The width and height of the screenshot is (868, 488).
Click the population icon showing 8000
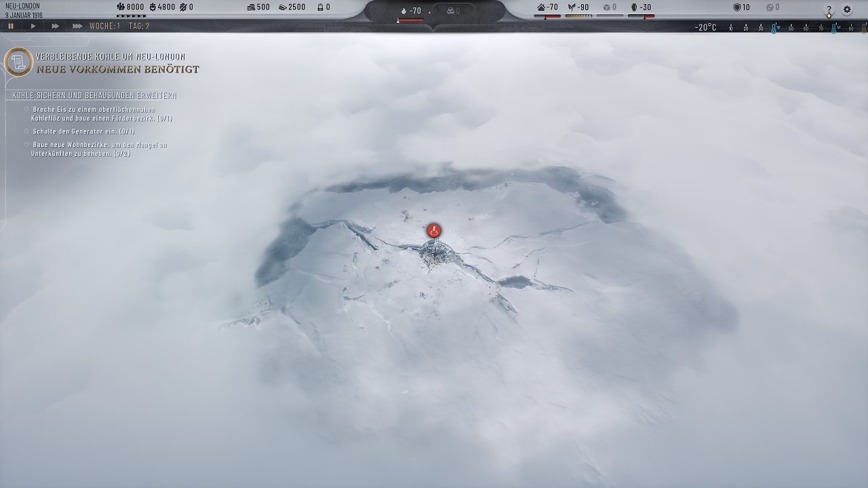tap(121, 7)
